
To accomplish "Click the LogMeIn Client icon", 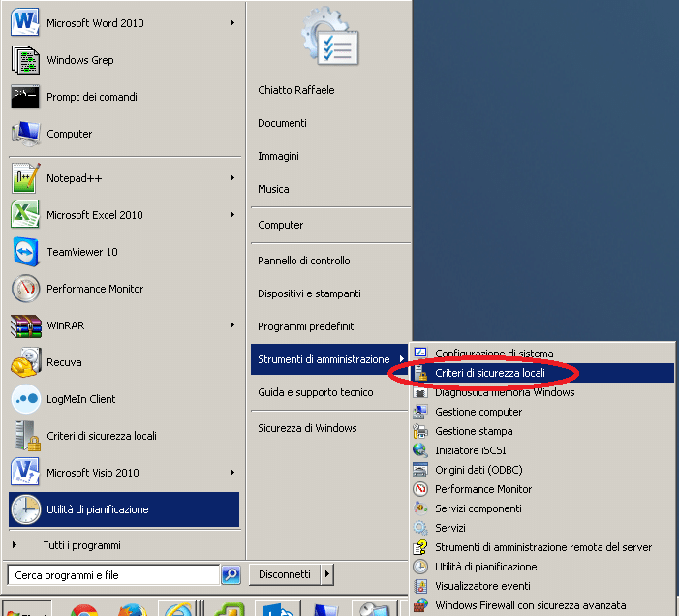I will (25, 399).
